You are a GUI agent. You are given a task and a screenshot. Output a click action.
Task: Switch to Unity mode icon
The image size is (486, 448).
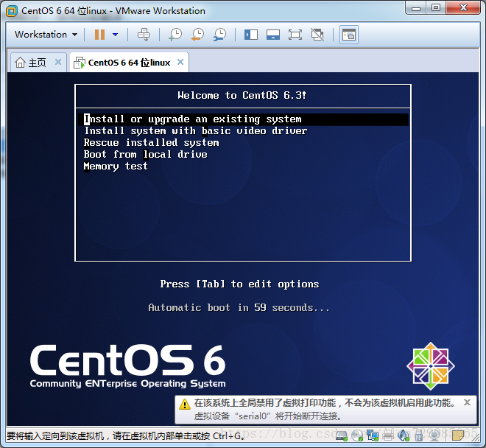(x=317, y=35)
